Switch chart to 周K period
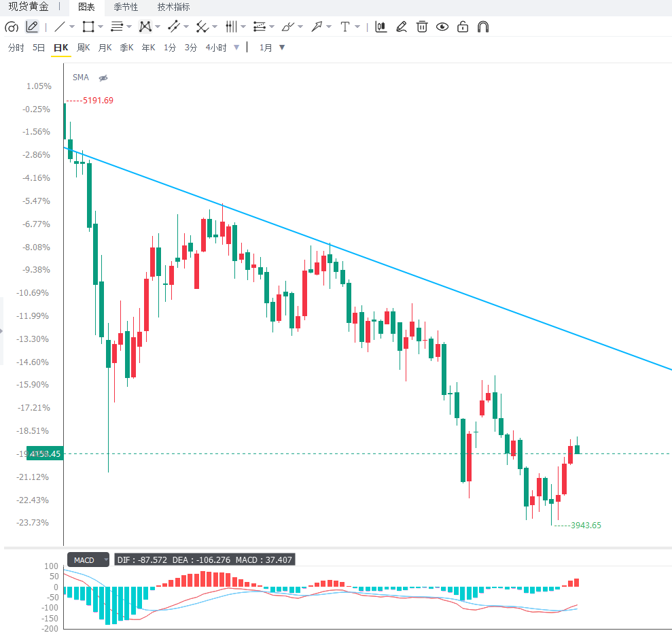 tap(83, 48)
